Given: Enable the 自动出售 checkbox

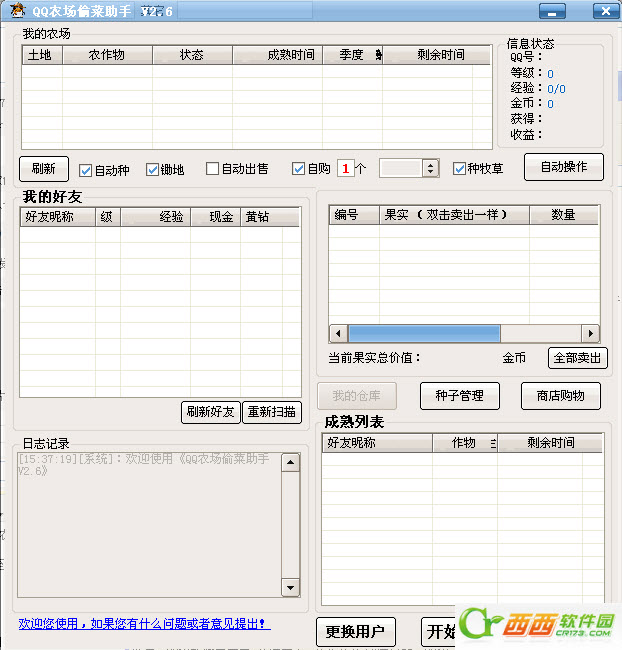Looking at the screenshot, I should click(212, 169).
